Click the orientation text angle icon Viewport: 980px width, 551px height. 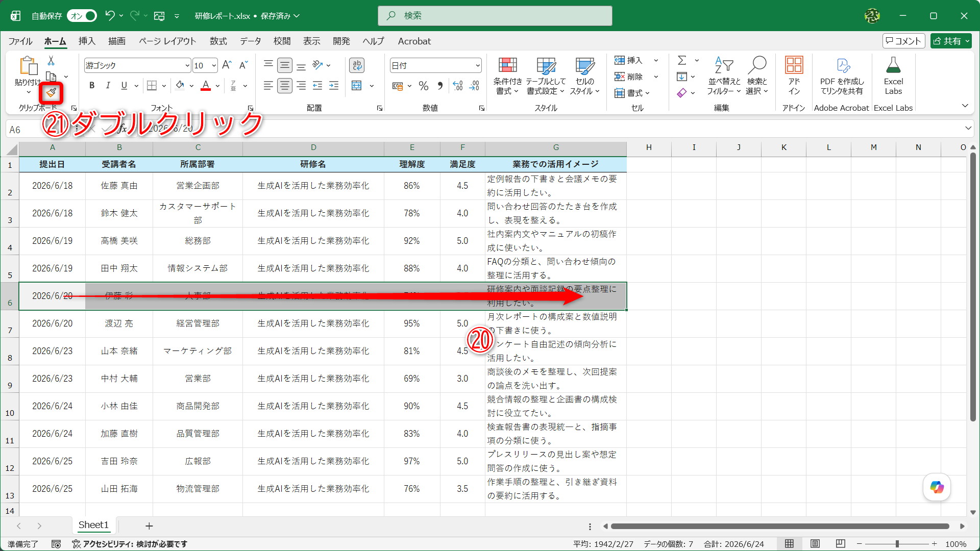[318, 65]
